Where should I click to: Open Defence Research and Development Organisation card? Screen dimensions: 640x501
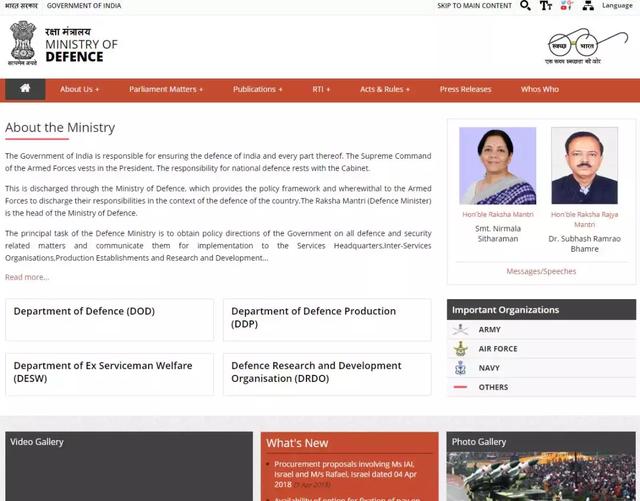tap(327, 374)
